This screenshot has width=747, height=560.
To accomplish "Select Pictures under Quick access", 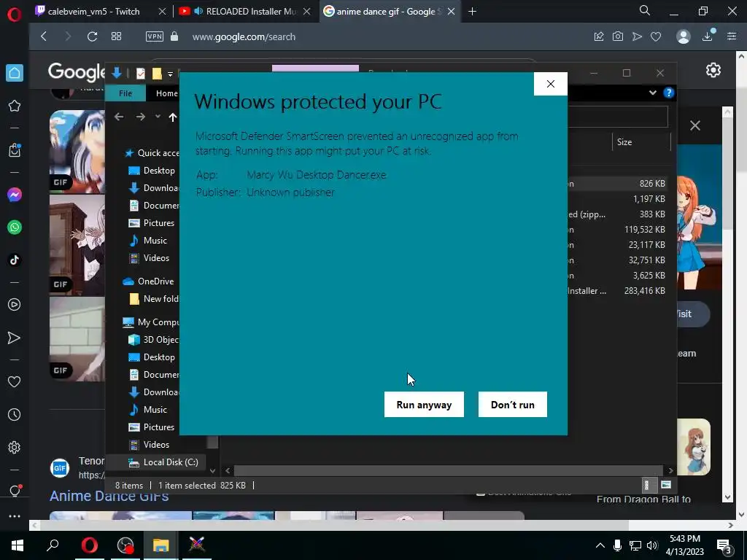I will 152,223.
